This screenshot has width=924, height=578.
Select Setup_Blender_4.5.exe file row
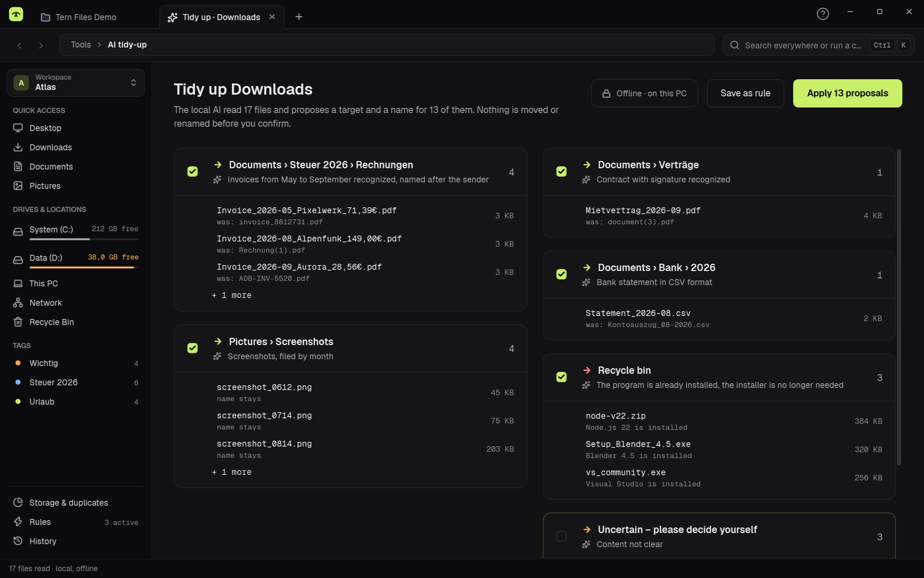(x=719, y=450)
